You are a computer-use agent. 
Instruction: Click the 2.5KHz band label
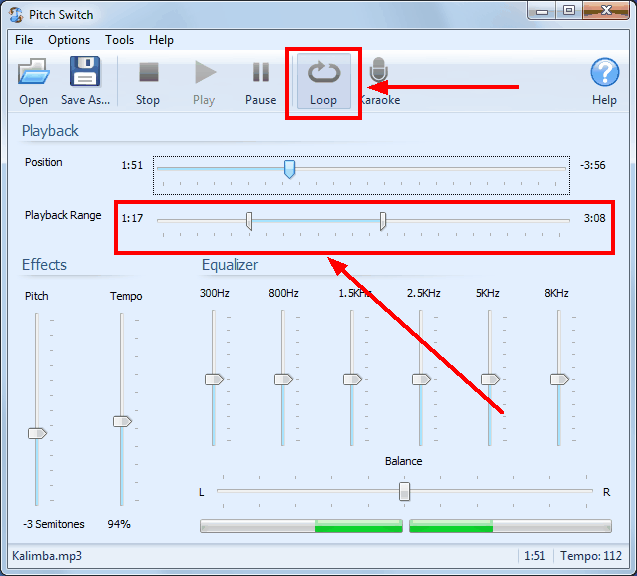tap(424, 293)
